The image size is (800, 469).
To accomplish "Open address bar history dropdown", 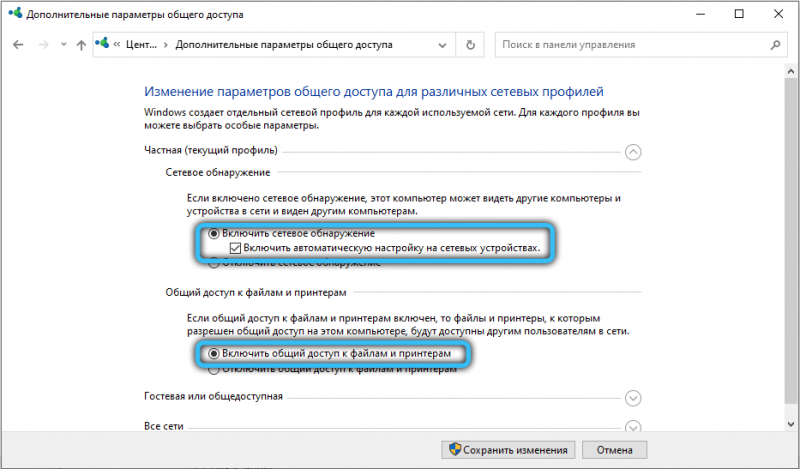I will coord(442,45).
